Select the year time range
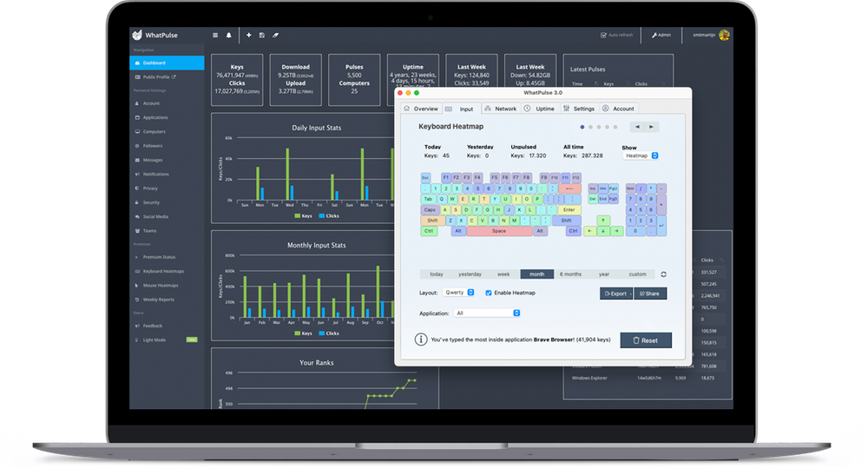The height and width of the screenshot is (469, 868). coord(604,274)
